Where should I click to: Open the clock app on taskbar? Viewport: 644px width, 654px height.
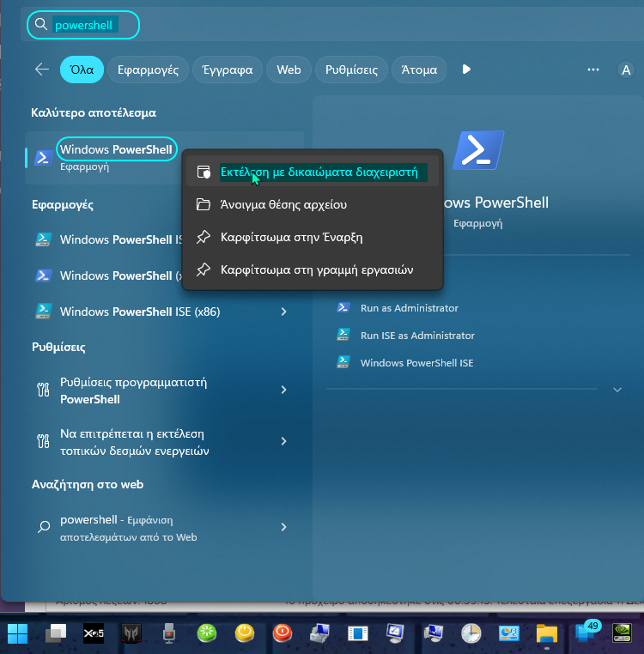pos(471,633)
